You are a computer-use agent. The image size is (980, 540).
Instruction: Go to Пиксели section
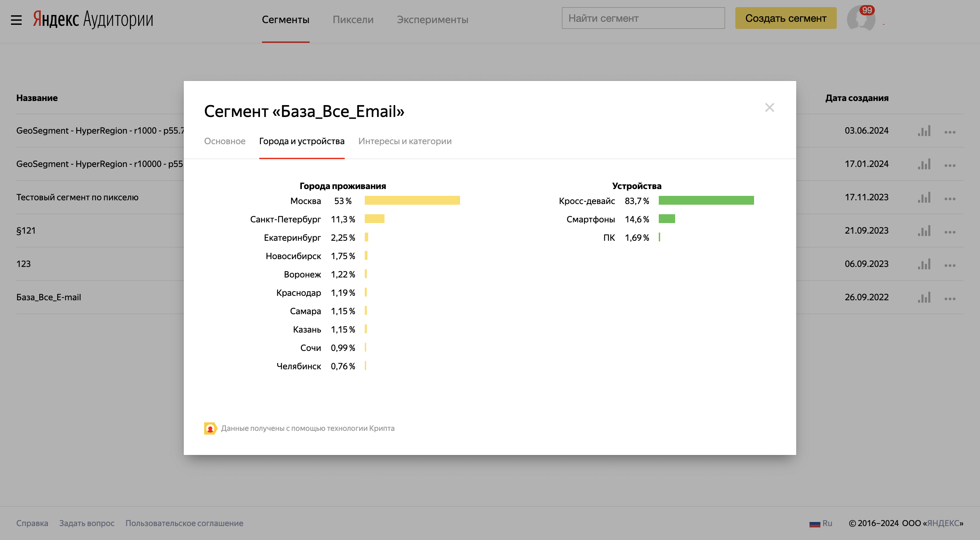[x=353, y=20]
